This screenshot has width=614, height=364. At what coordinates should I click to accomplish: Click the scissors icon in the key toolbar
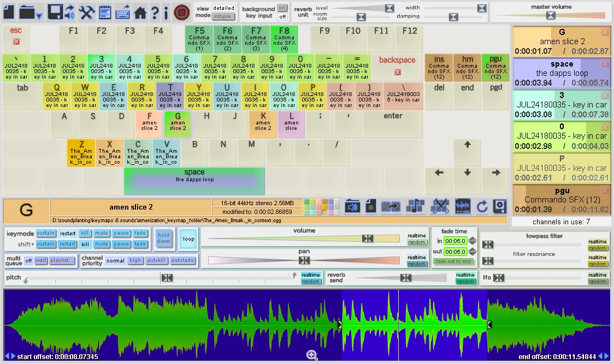(x=440, y=206)
